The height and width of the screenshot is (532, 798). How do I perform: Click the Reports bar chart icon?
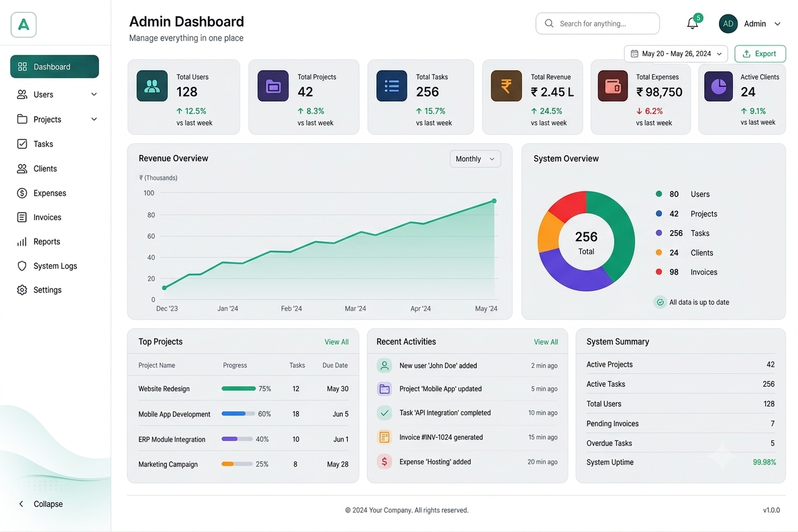(x=22, y=242)
